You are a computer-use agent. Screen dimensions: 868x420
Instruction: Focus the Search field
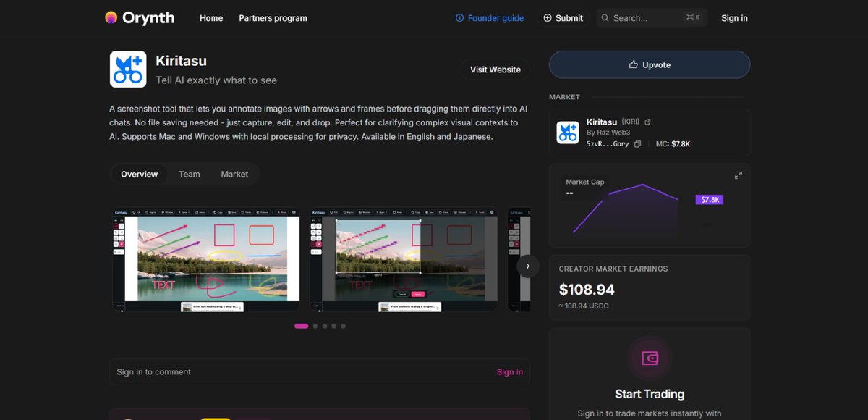pos(652,18)
